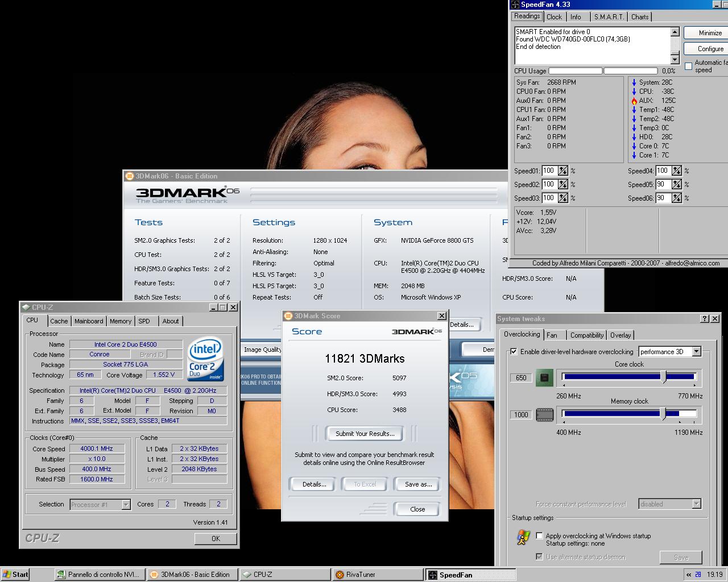Click the system clock showing 19.19

click(x=714, y=575)
